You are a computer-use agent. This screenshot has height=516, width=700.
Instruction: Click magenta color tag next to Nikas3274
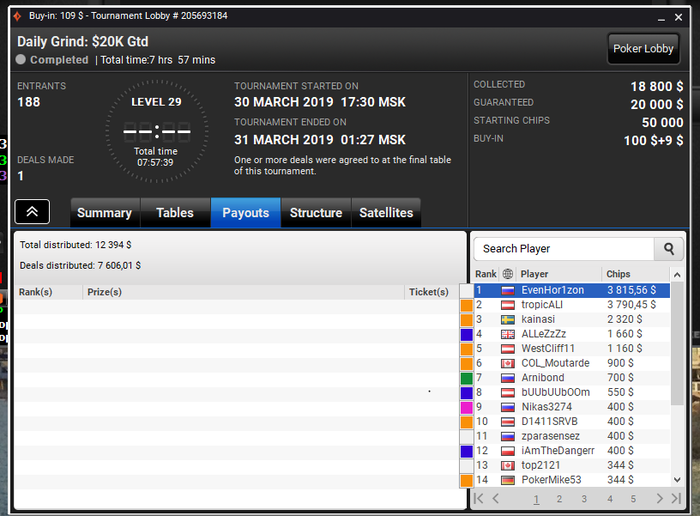[467, 408]
